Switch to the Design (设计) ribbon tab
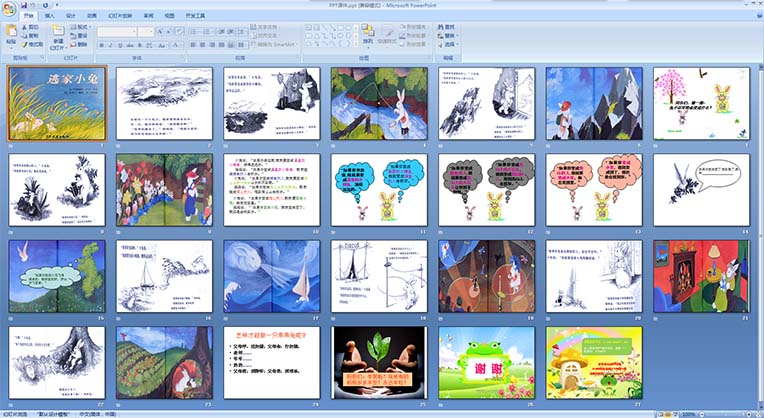The width and height of the screenshot is (764, 418). pos(71,16)
